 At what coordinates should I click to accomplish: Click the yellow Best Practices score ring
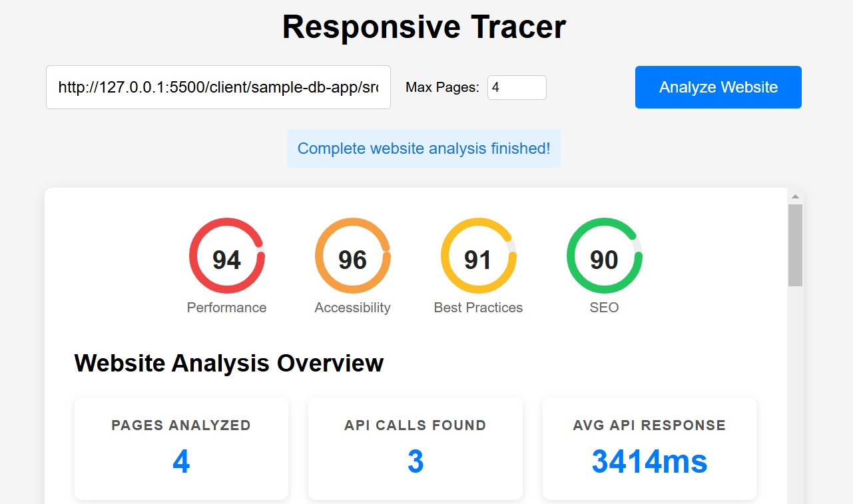pos(478,256)
